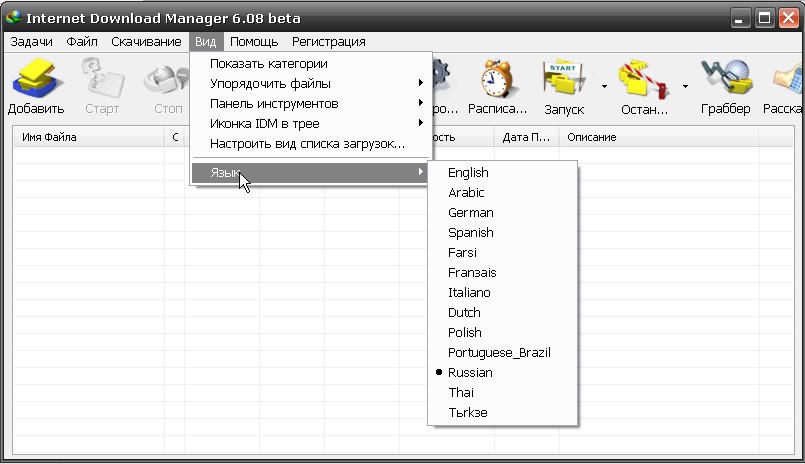Select Franзais language option
Viewport: 805px width, 464px height.
point(503,273)
